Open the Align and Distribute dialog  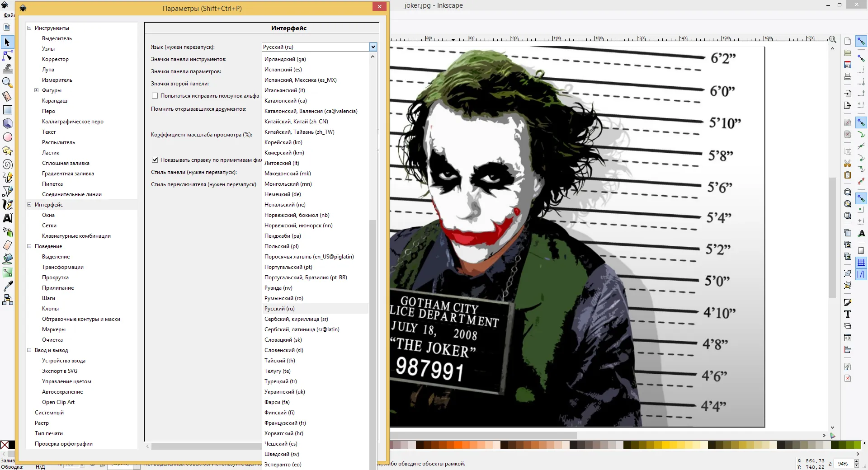(848, 349)
